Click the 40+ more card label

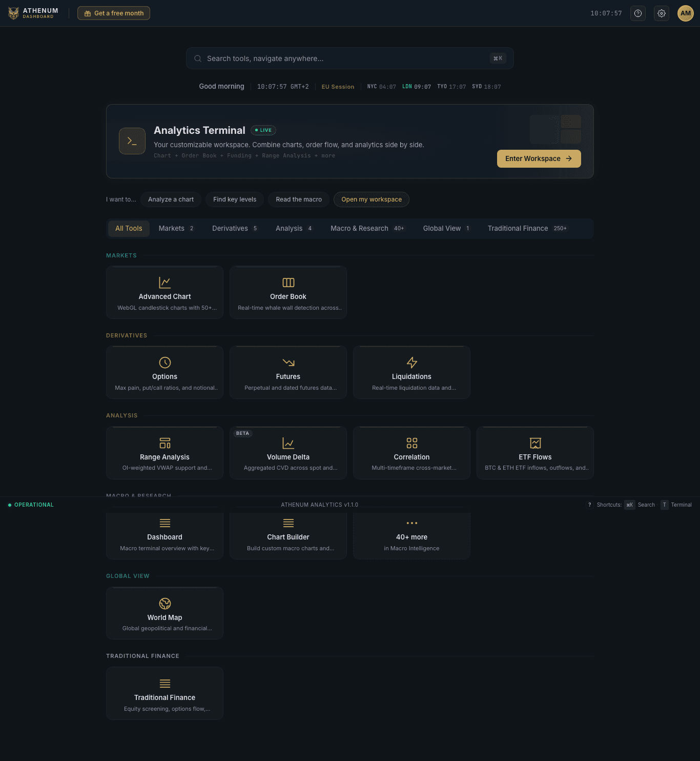pyautogui.click(x=411, y=537)
